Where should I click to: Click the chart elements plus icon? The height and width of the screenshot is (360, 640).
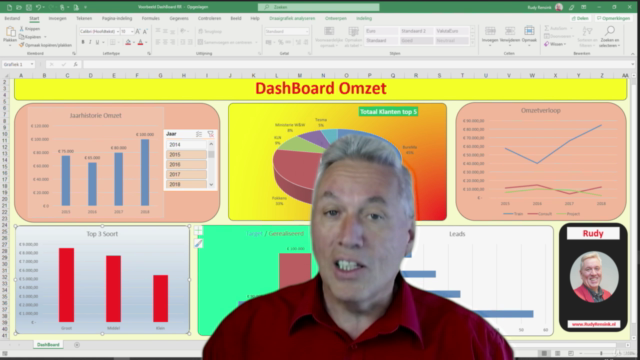click(198, 231)
